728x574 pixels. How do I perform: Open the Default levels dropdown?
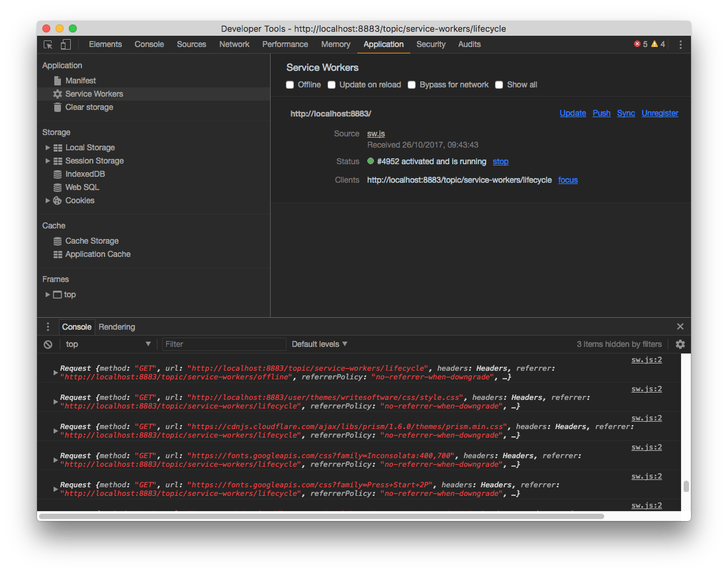tap(320, 344)
